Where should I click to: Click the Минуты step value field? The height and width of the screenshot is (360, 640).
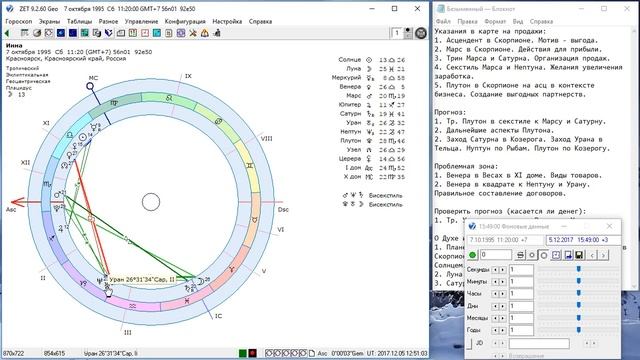(x=521, y=282)
